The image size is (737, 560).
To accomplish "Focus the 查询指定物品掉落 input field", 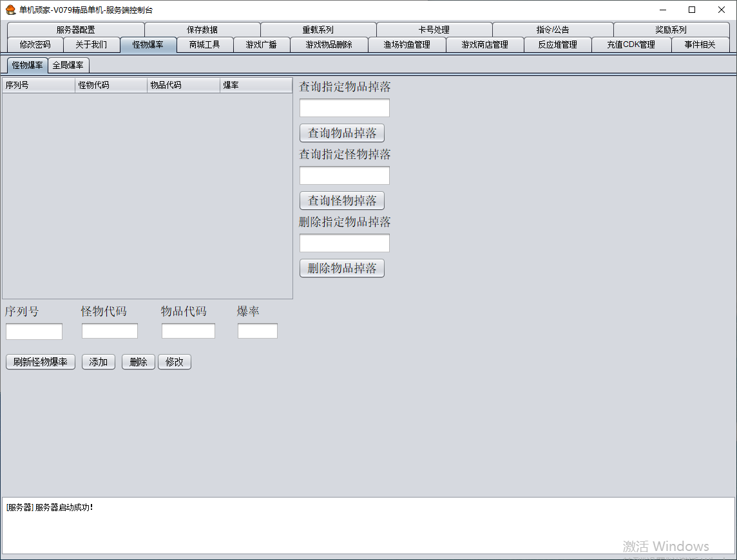I will tap(345, 108).
